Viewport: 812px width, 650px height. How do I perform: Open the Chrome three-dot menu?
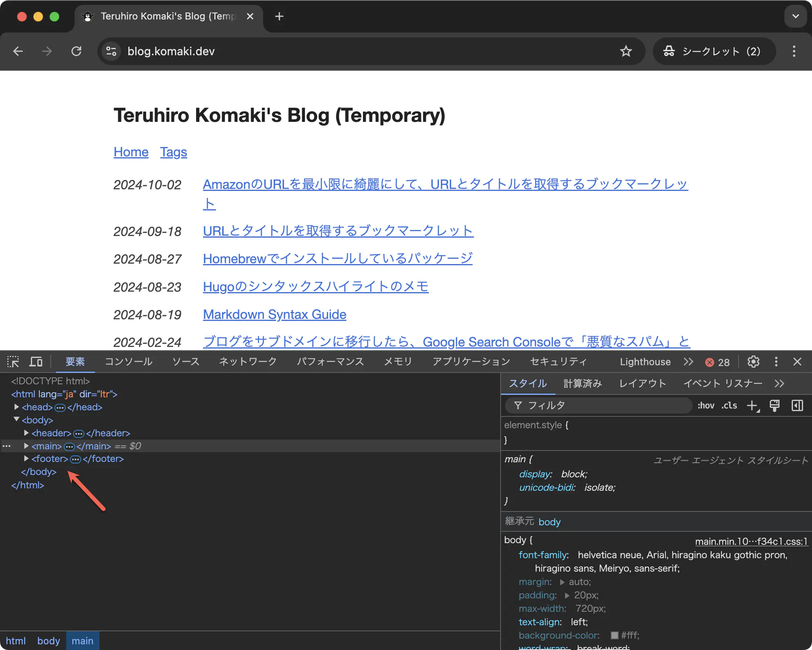tap(794, 51)
